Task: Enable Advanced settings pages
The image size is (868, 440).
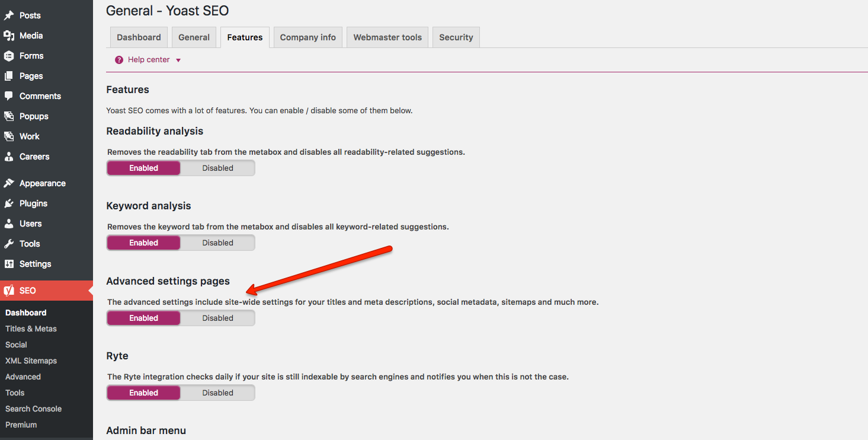Action: pyautogui.click(x=143, y=318)
